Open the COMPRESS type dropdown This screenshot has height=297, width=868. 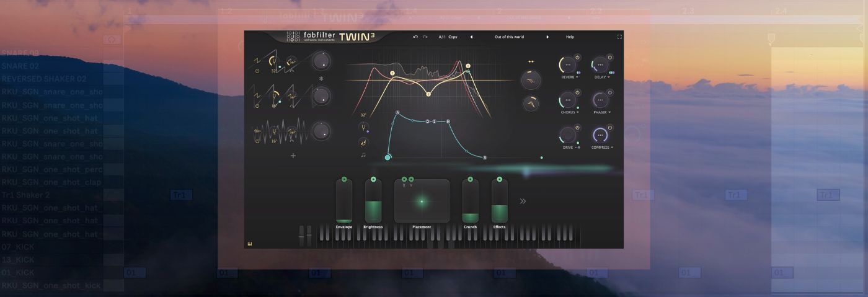click(x=602, y=148)
